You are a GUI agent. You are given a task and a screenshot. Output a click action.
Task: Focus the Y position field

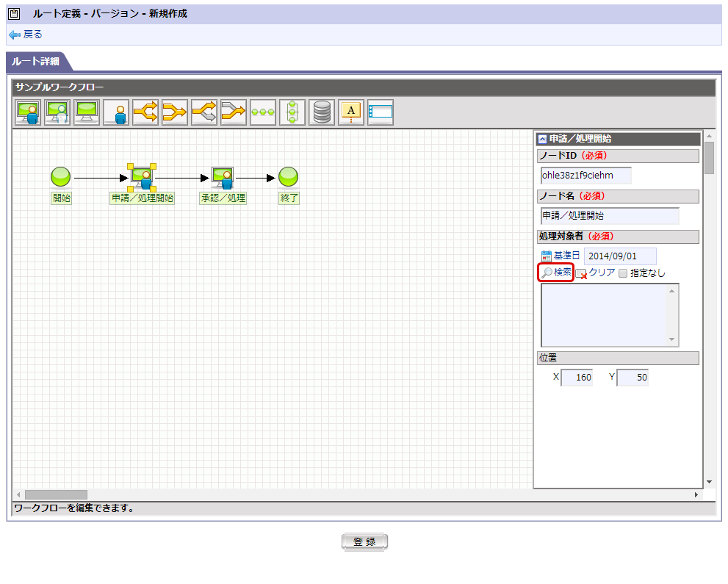coord(633,378)
